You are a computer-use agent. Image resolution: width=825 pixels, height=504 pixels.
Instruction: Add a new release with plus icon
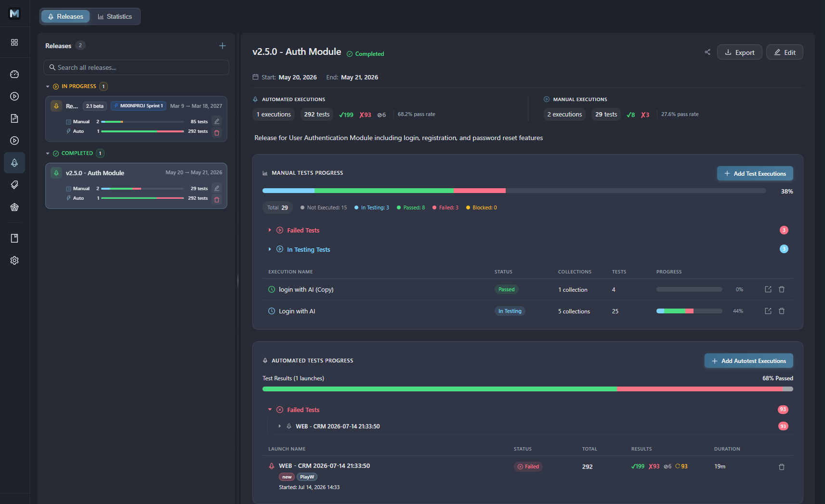pos(223,46)
